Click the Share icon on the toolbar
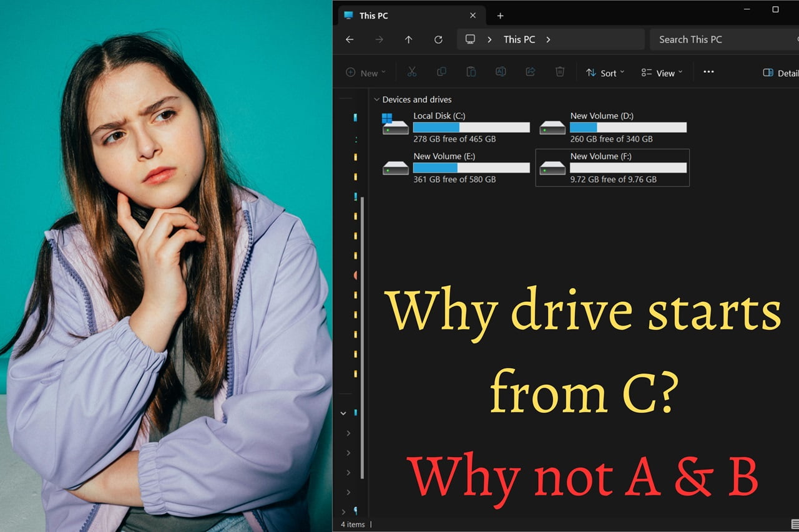The image size is (799, 532). 530,72
